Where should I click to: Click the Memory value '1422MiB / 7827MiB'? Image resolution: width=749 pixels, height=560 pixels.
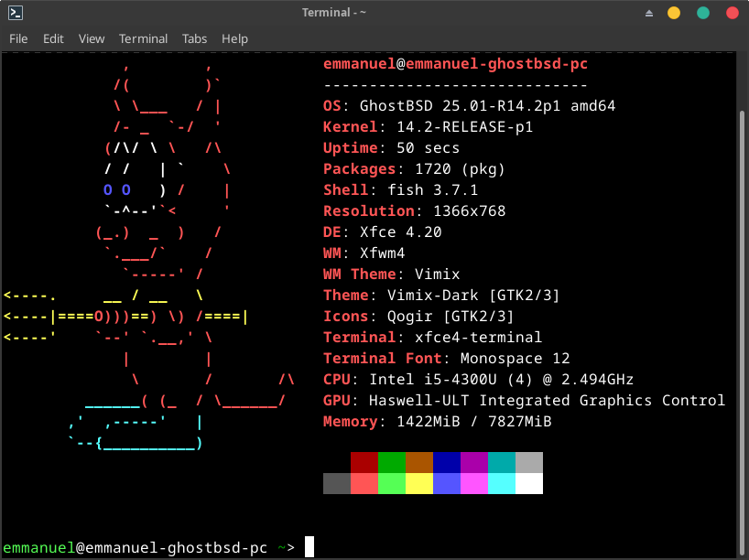474,422
